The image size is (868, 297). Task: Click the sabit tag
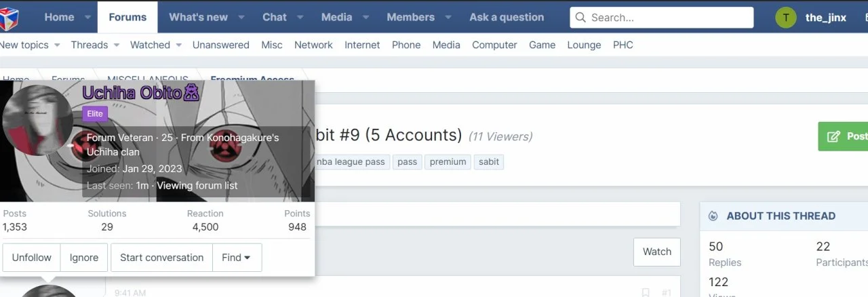click(489, 162)
